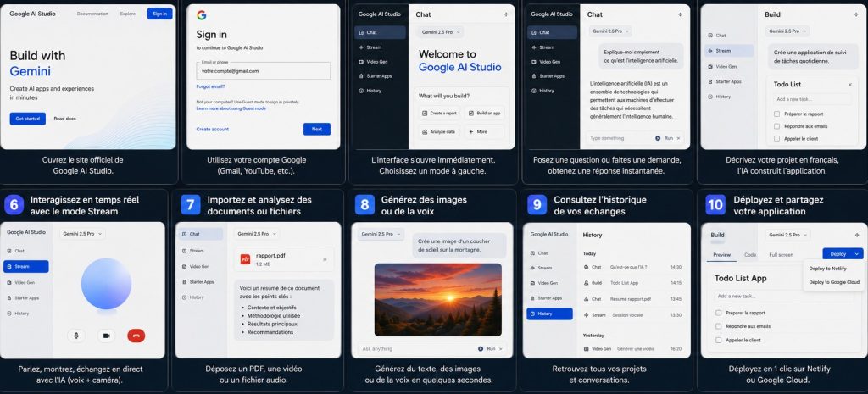The height and width of the screenshot is (394, 868).
Task: Open the Gemini 2.5 Pro dropdown in the Deploy panel
Action: click(x=788, y=236)
